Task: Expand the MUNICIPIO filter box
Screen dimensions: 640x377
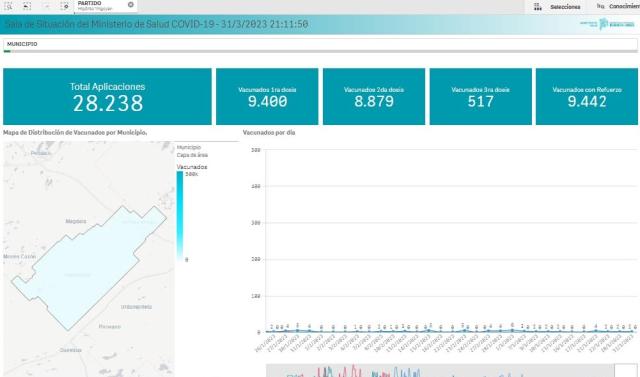Action: [x=320, y=45]
